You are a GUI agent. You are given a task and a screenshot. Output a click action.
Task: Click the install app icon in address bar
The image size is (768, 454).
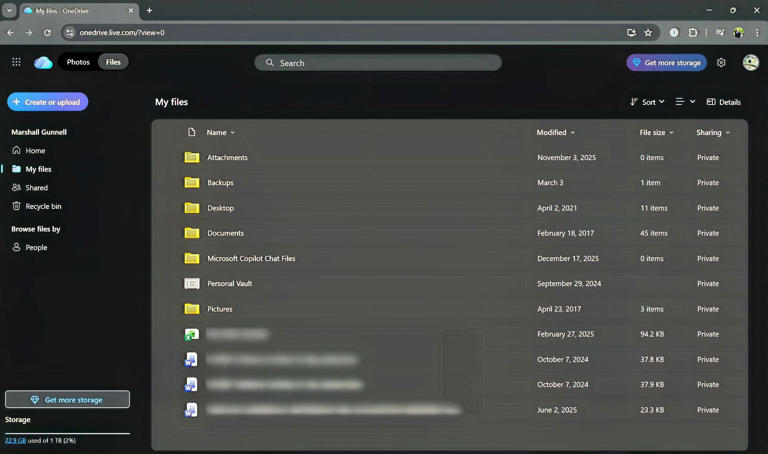click(631, 33)
